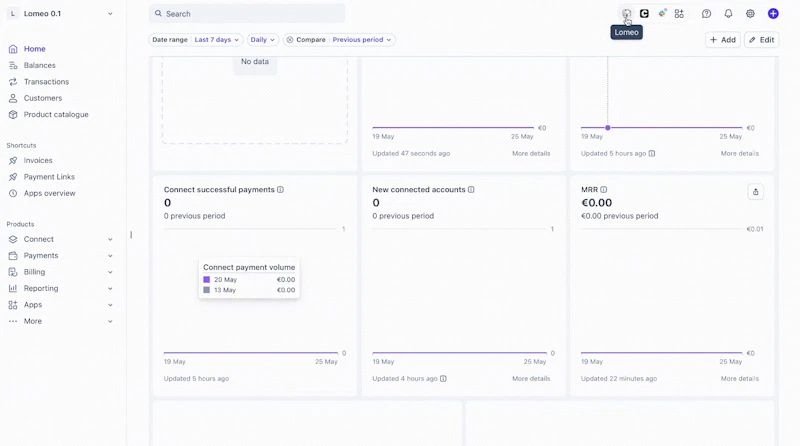This screenshot has width=800, height=446.
Task: Click the Home house icon
Action: click(x=13, y=49)
